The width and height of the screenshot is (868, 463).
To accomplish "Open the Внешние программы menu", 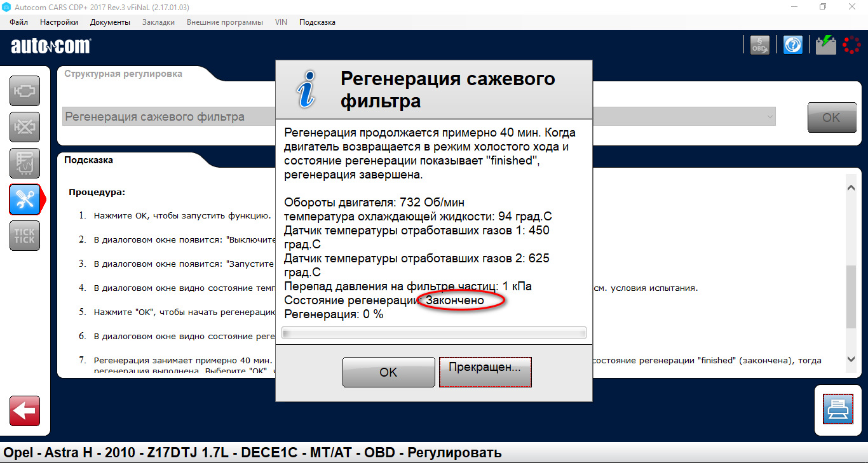I will (x=225, y=22).
